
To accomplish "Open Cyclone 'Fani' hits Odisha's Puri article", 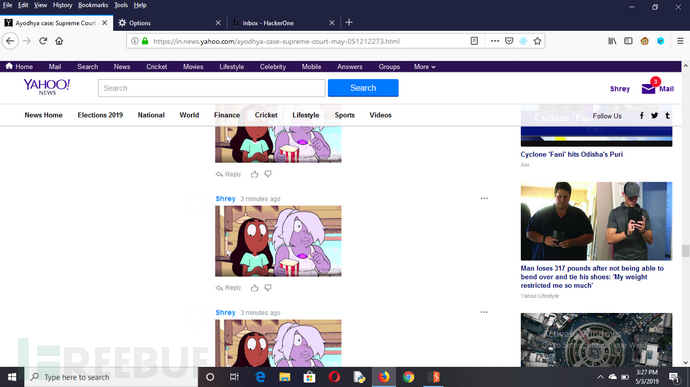I will 572,155.
